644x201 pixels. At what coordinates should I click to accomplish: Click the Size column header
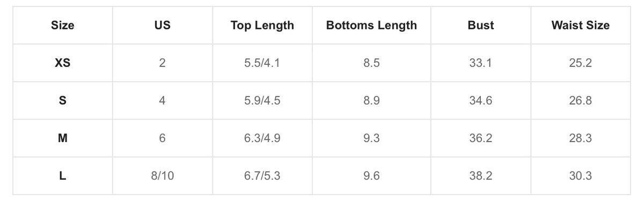(x=63, y=26)
